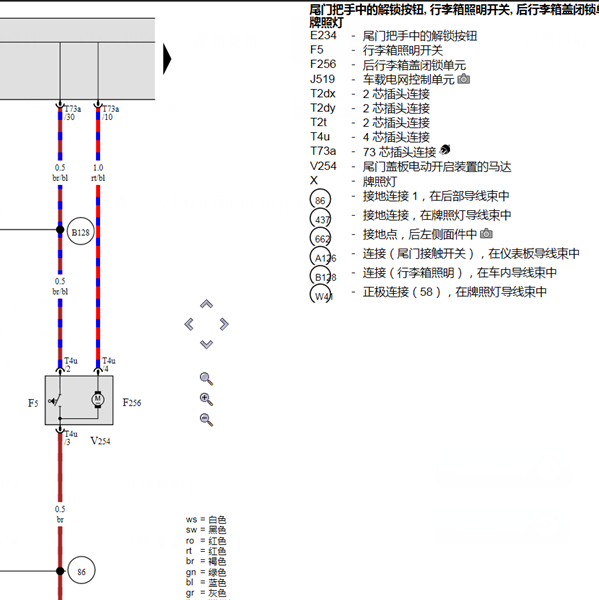Click text 连接（行李箱照明），在车内导线束中
The image size is (599, 600).
pyautogui.click(x=460, y=272)
